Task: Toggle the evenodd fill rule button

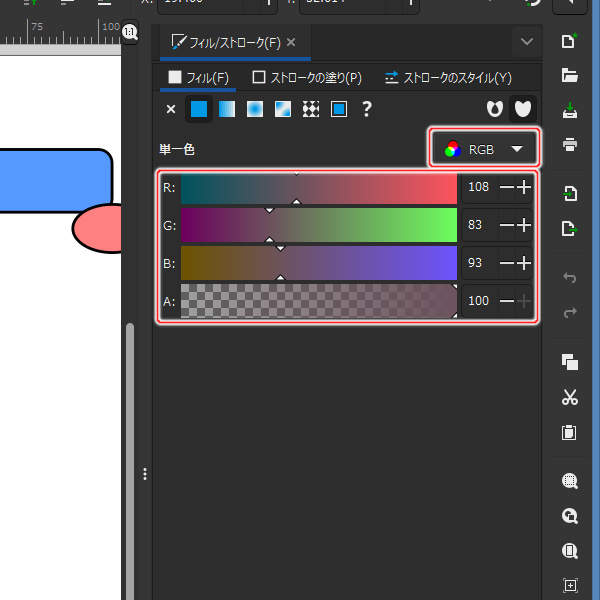Action: coord(494,109)
